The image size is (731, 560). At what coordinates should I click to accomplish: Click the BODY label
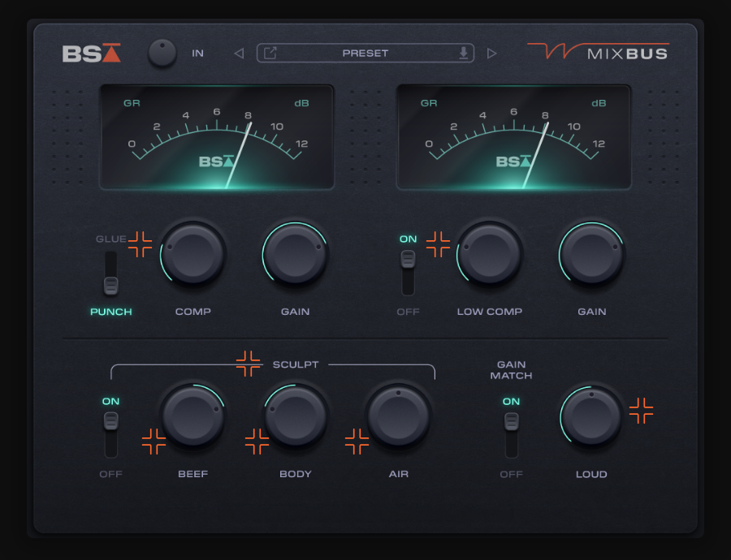tap(295, 474)
